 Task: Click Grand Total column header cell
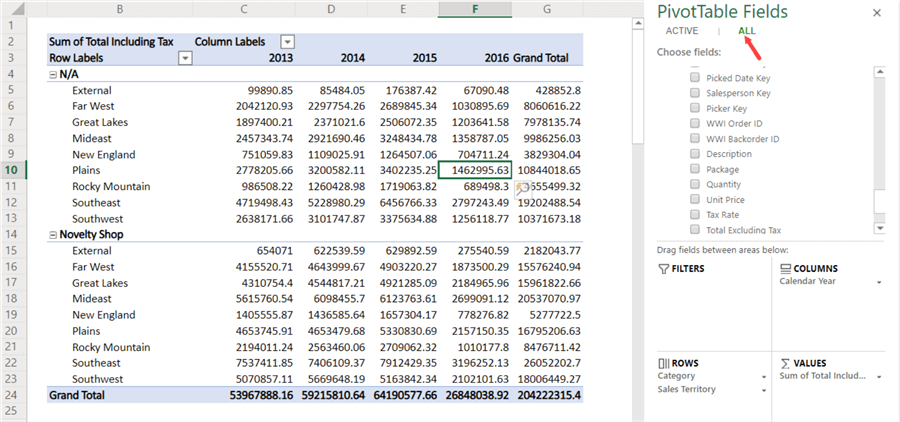pos(548,58)
